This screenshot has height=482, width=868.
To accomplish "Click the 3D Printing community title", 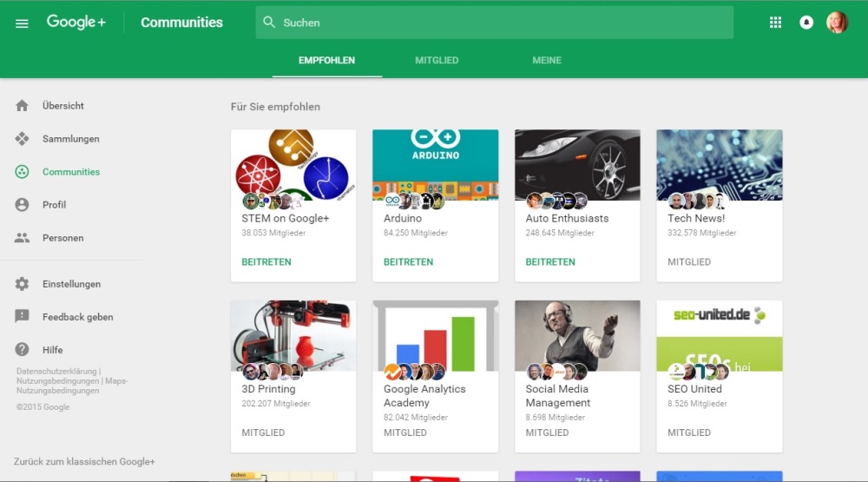I will click(x=268, y=389).
